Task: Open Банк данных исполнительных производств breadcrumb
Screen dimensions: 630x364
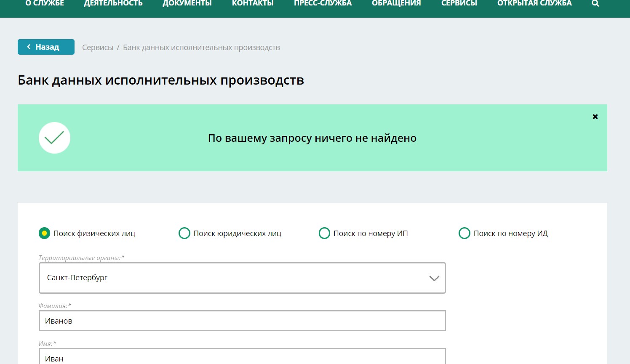Action: [201, 48]
